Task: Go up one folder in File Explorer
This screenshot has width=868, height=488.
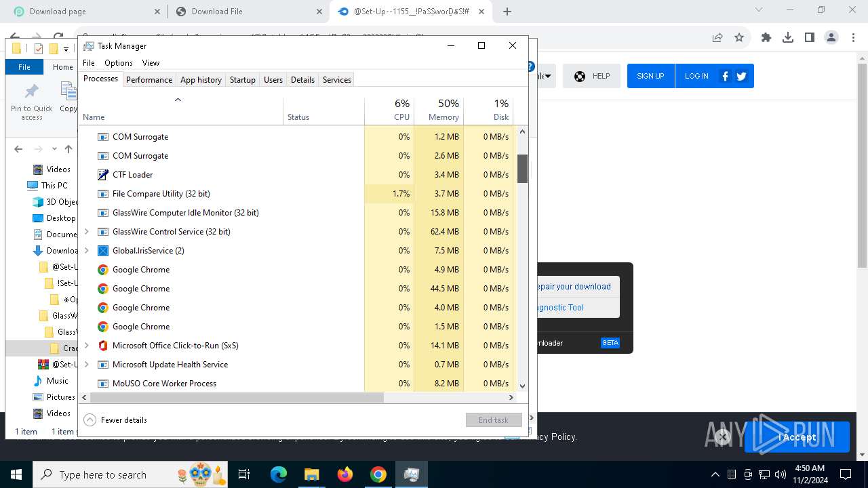Action: click(x=68, y=149)
